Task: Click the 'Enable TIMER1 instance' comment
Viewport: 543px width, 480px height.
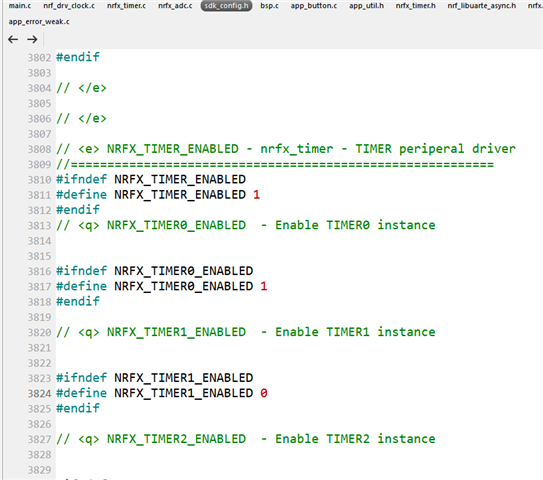Action: (355, 332)
